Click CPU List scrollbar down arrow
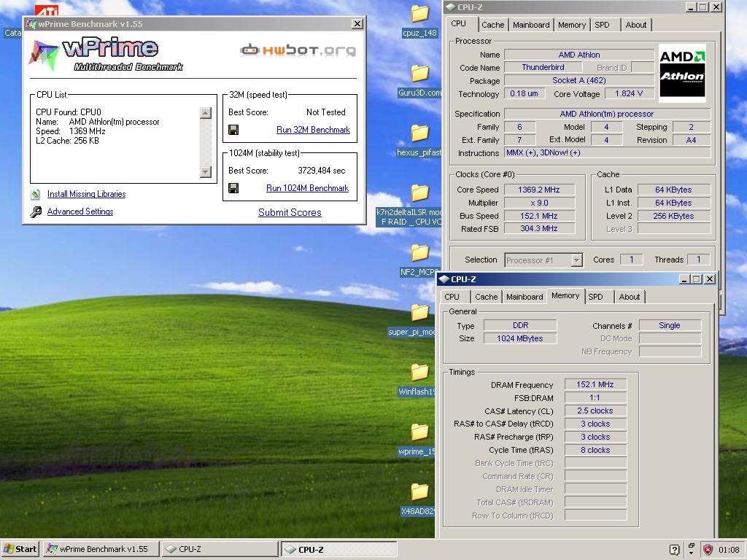The image size is (747, 560). click(205, 171)
